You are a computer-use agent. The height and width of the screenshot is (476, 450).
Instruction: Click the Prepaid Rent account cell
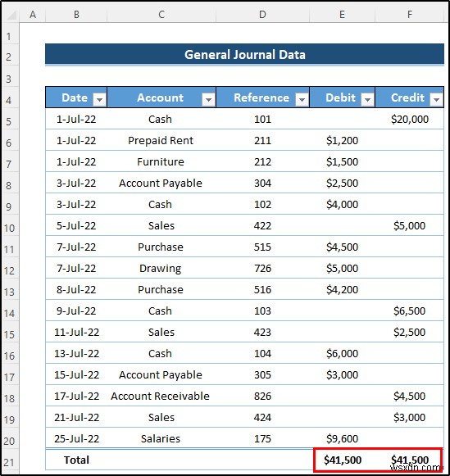[x=161, y=140]
